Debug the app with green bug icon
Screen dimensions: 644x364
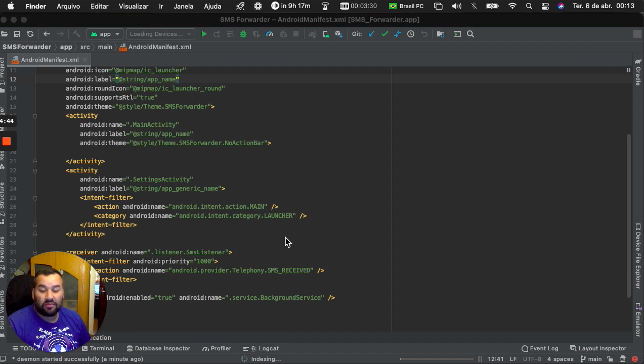(243, 34)
